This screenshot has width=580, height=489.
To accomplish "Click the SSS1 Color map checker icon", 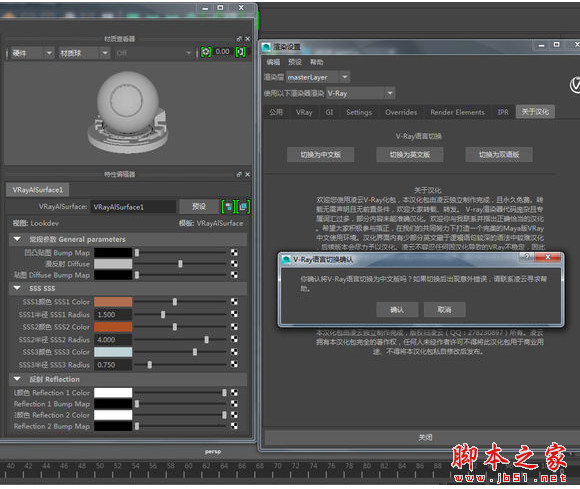I will click(x=234, y=302).
